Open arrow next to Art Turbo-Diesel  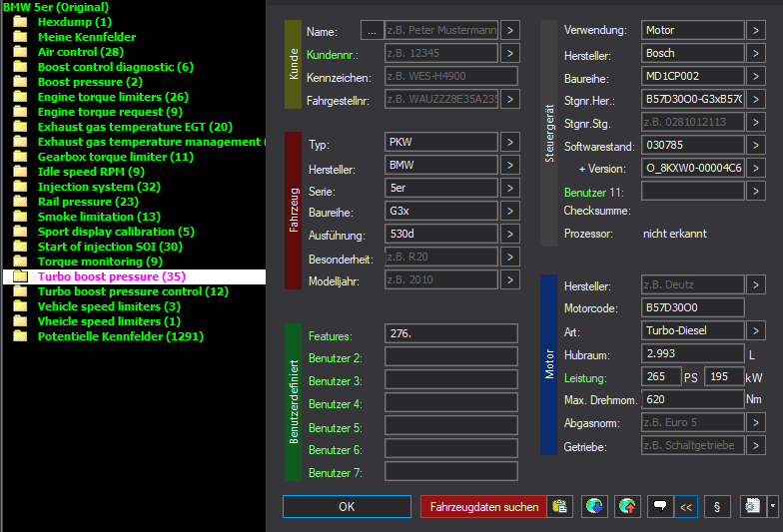click(x=756, y=331)
